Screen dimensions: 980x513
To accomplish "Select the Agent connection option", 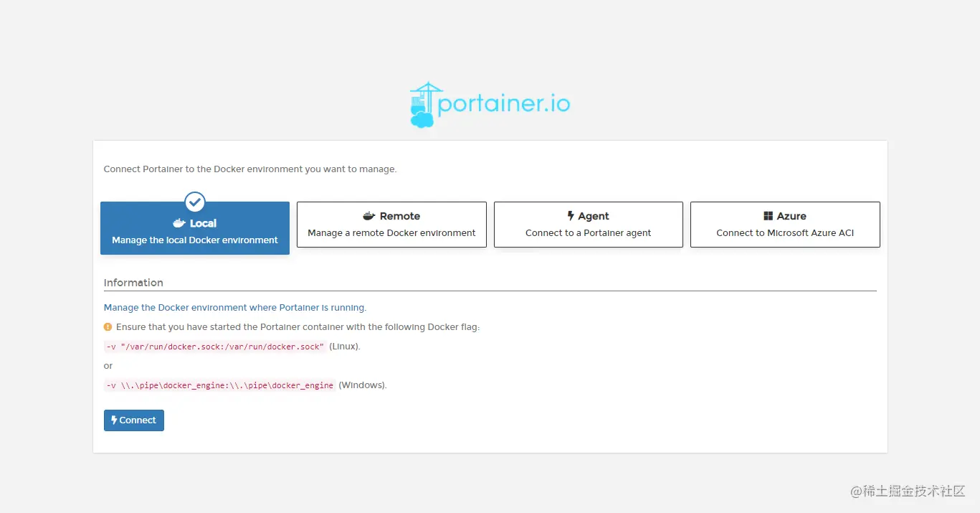I will [589, 225].
